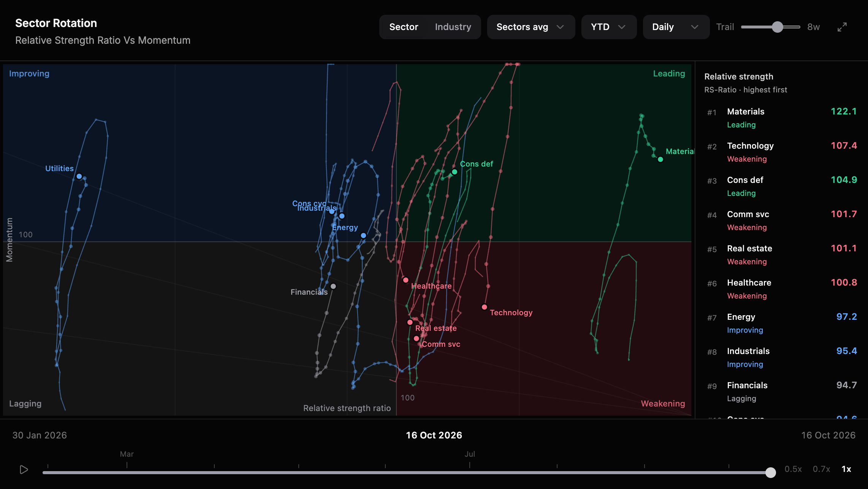The height and width of the screenshot is (489, 868).
Task: Click the Lagging quadrant label
Action: [x=25, y=404]
